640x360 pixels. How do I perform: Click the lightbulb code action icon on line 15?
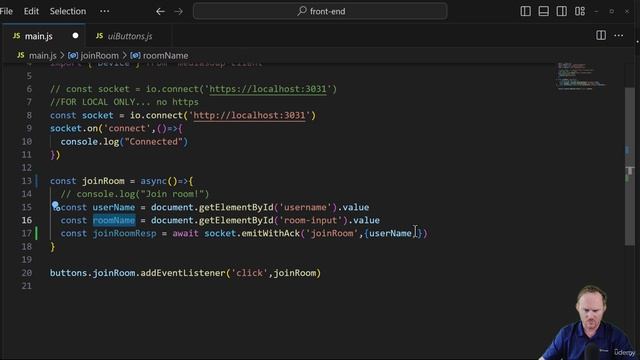[x=56, y=206]
